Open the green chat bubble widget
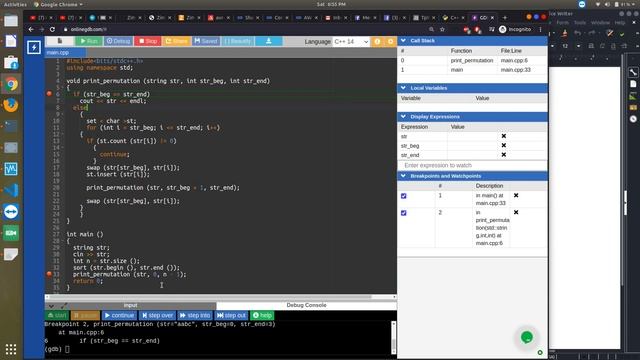 coord(527,337)
